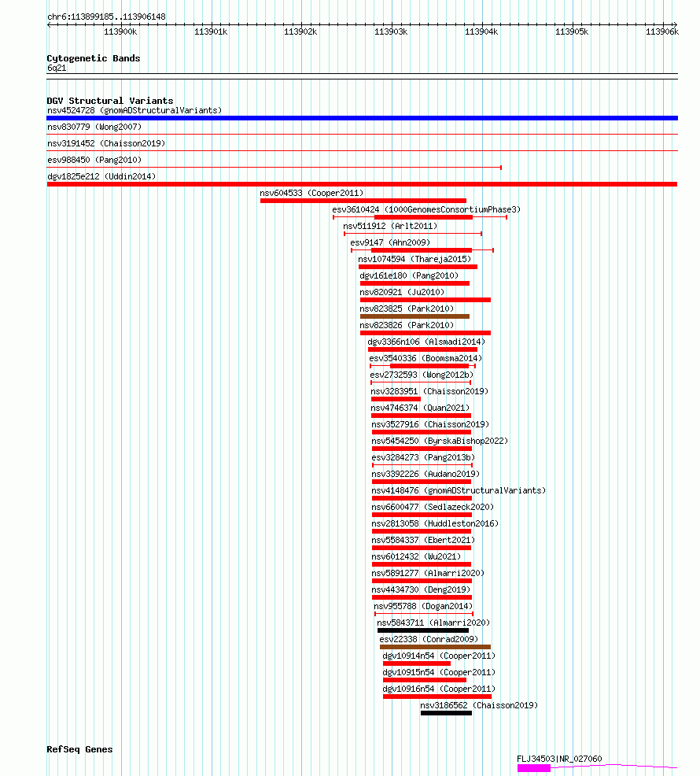Click nsv1074594 (Thareja2015) variant label

point(414,260)
